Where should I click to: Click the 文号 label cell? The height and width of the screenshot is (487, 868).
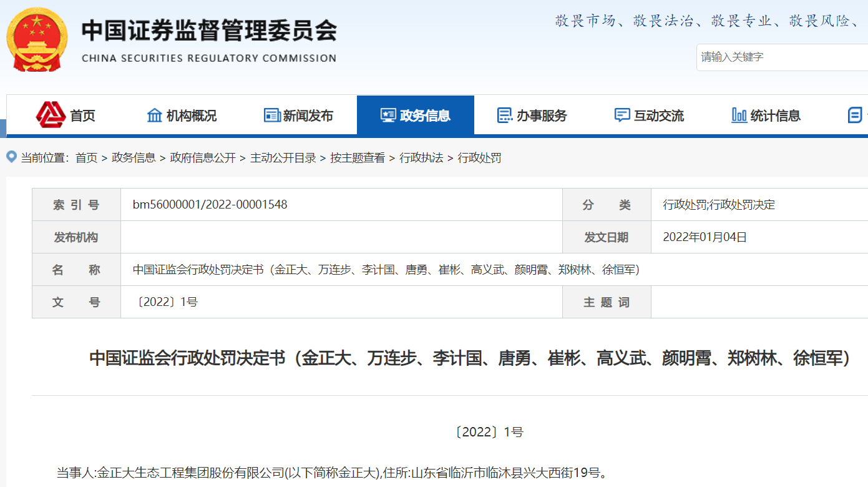pos(76,302)
